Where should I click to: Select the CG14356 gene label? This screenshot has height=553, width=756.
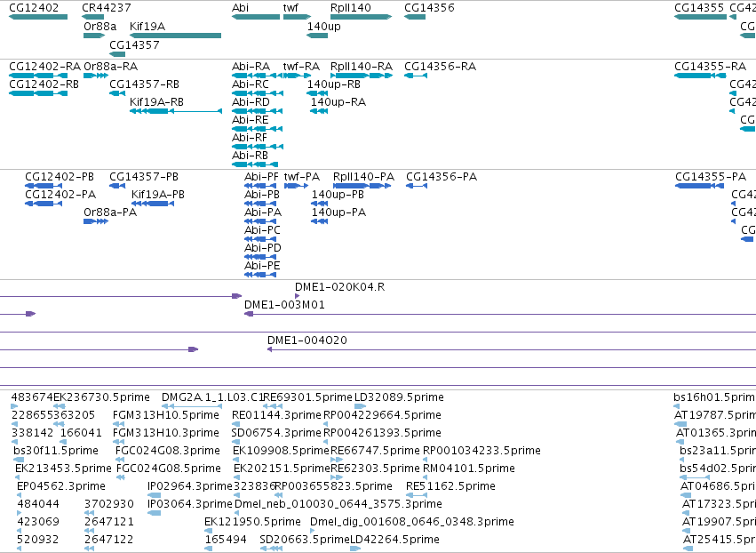pyautogui.click(x=429, y=8)
